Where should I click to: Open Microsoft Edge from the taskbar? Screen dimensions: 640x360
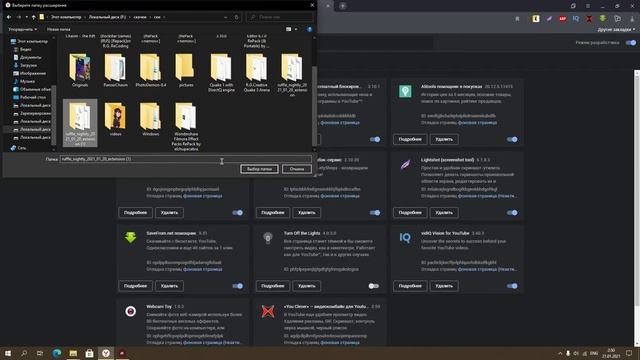(x=57, y=353)
